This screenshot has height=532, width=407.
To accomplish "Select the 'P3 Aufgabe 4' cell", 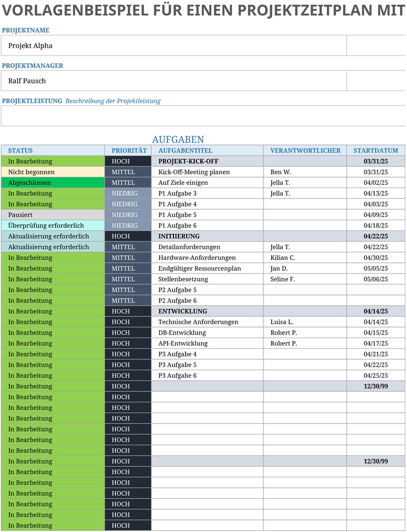I will point(207,354).
